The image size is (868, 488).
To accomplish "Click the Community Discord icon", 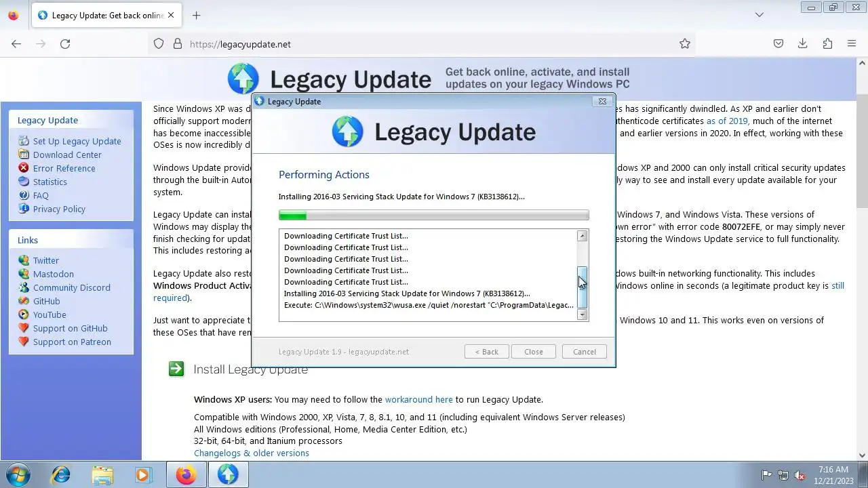I will point(24,287).
